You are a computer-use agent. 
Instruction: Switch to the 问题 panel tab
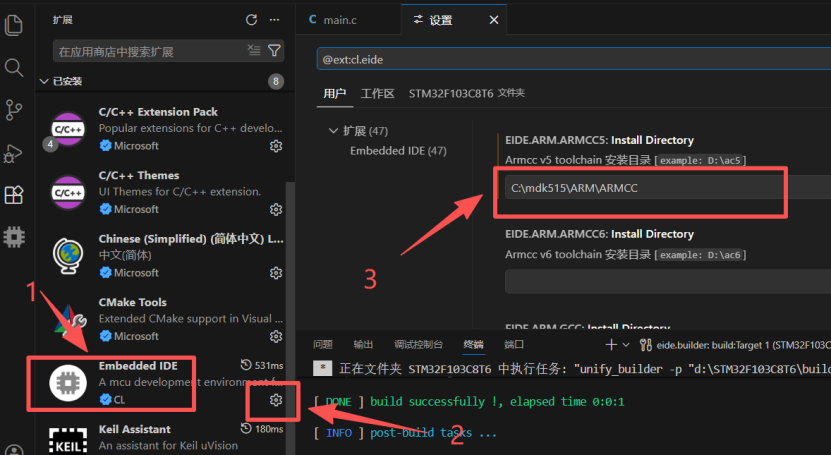click(x=322, y=345)
